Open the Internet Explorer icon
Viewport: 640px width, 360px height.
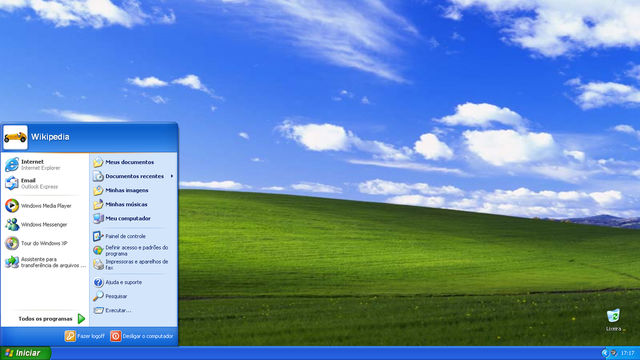pos(12,164)
